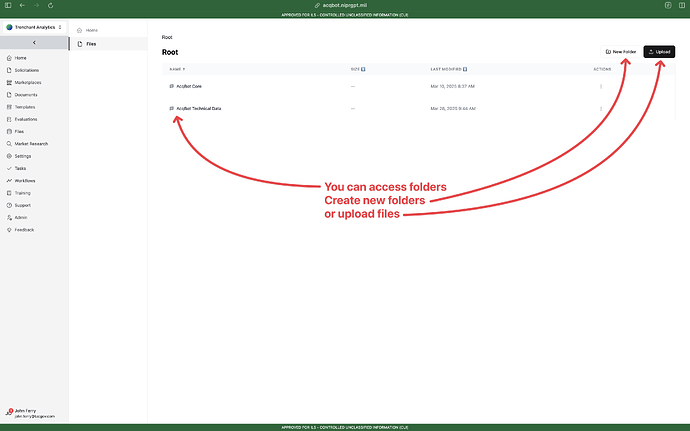Click the AcqBot Technical Data folder icon

coord(172,108)
